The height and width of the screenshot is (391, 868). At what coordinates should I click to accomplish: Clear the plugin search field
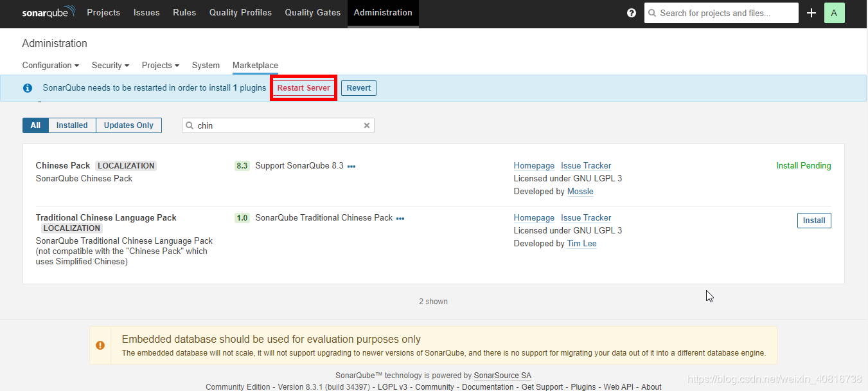click(x=367, y=125)
